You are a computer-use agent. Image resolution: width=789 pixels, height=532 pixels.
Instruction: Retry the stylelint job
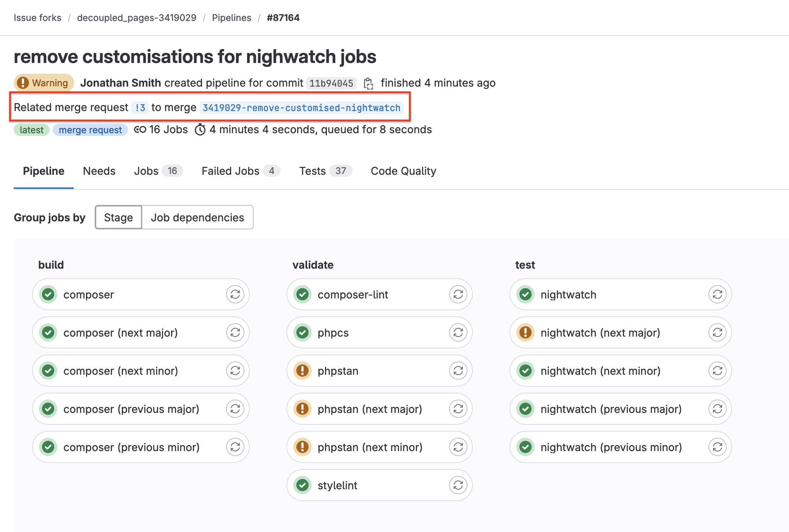click(x=458, y=485)
